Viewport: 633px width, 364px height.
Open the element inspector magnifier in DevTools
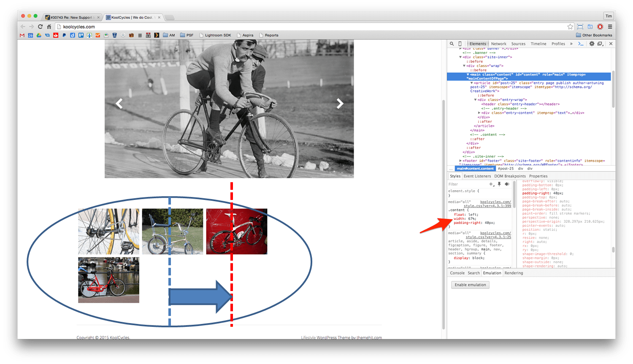click(452, 43)
